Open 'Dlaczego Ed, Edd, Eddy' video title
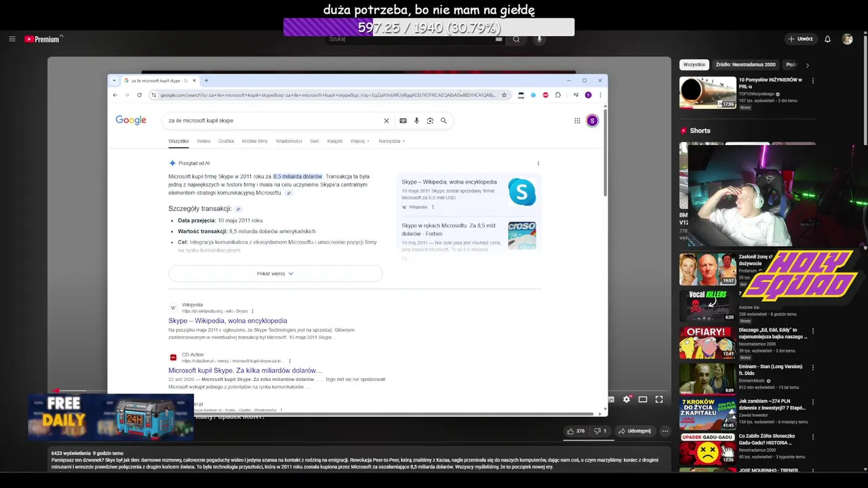The image size is (868, 488). pos(772,333)
